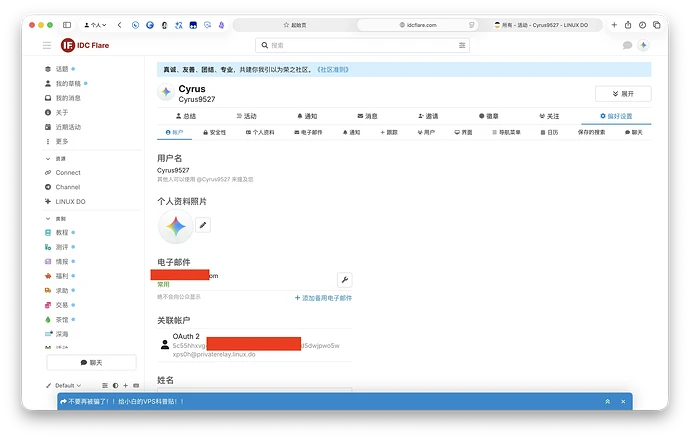Open the 社区准则 link in banner
This screenshot has width=690, height=438.
tap(333, 70)
